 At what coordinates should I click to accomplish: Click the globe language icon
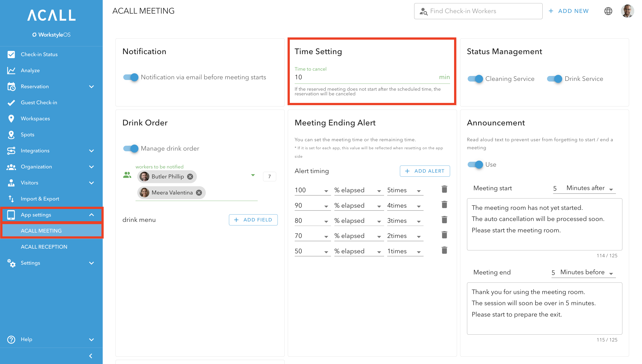coord(608,11)
